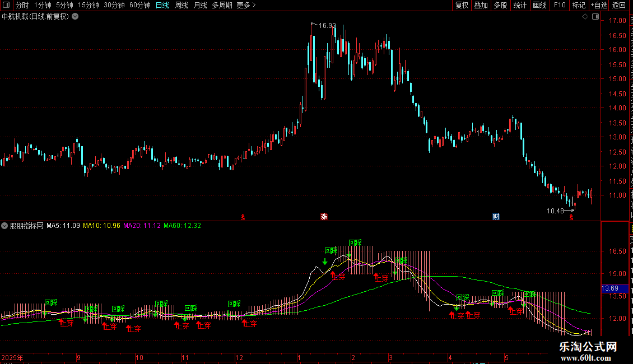Click the 标记 mark button
This screenshot has height=364, width=633.
(579, 5)
